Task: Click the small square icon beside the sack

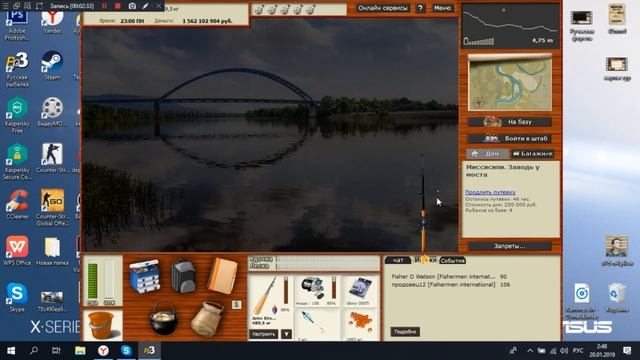Action: tap(236, 304)
